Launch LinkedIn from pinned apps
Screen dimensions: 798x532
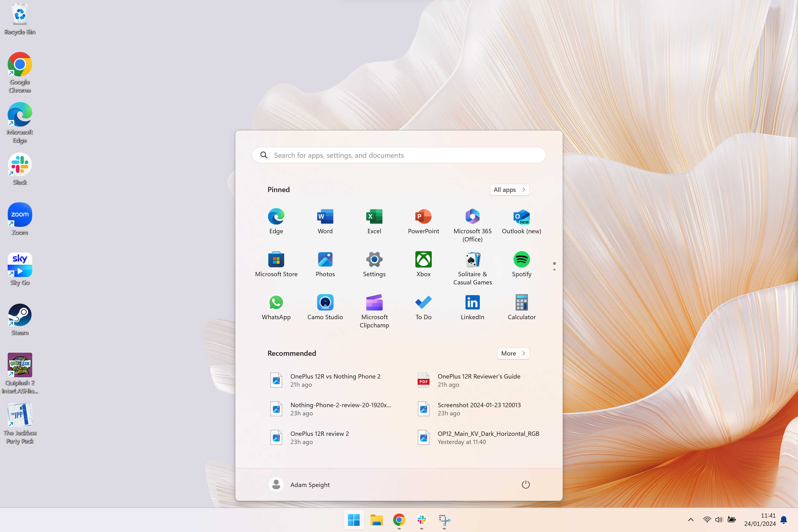point(472,307)
